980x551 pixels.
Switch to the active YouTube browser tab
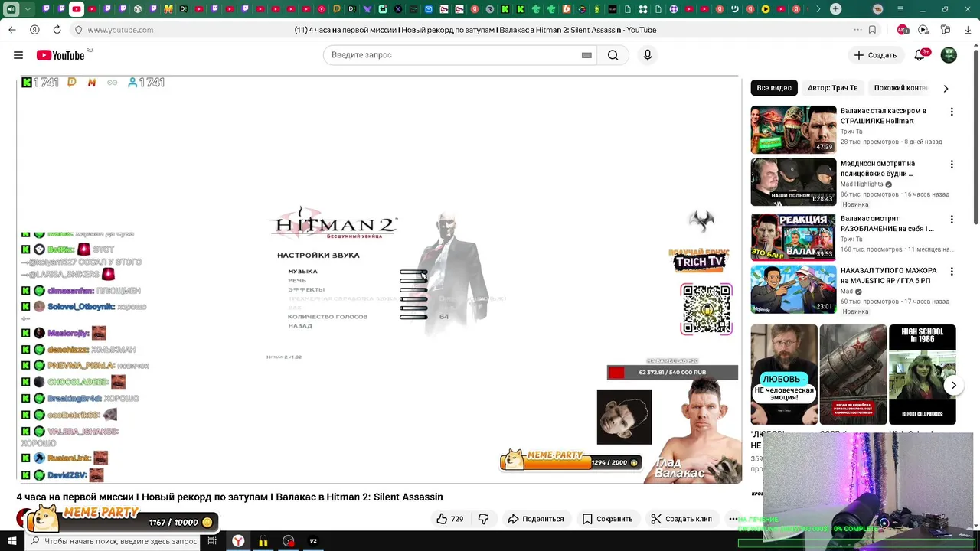(x=77, y=9)
